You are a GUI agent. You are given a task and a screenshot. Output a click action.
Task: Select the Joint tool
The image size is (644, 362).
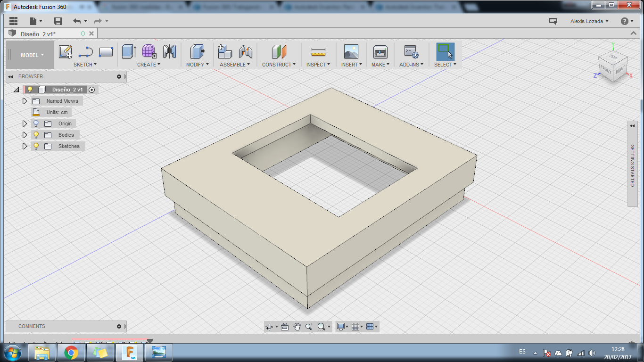tap(246, 51)
